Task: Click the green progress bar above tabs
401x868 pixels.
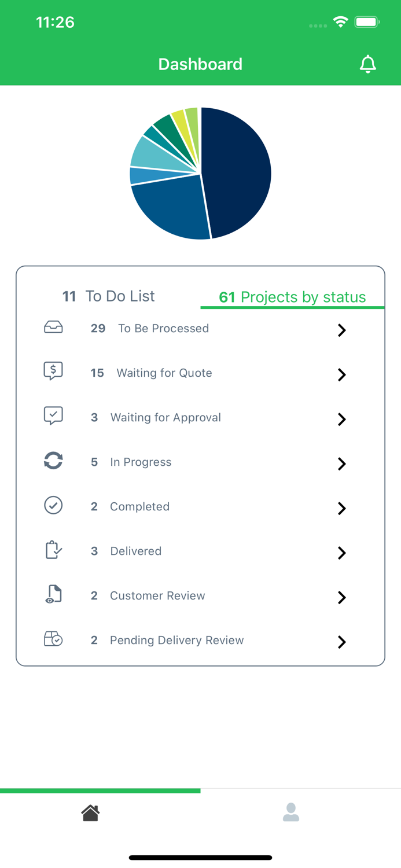Action: point(100,790)
